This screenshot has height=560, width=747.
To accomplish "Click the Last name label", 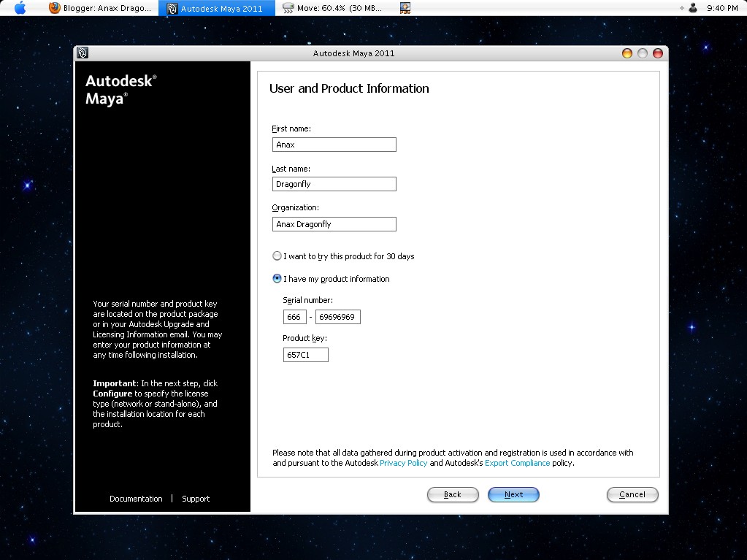I will [x=291, y=169].
